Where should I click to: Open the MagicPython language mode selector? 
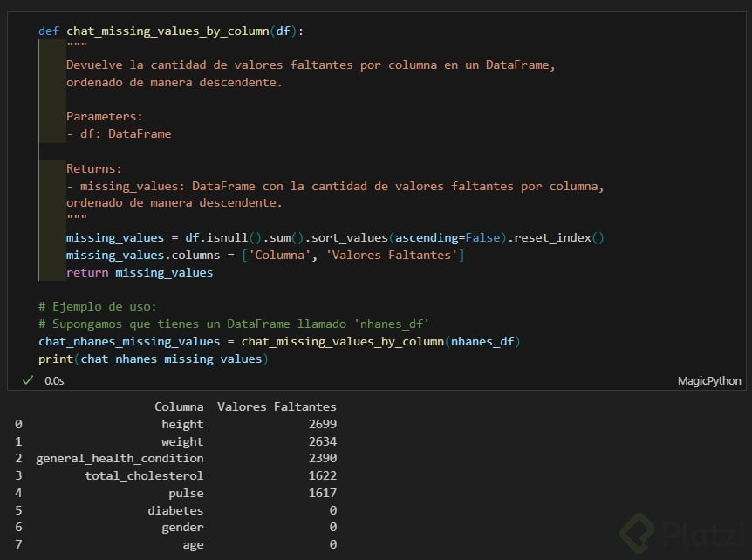pyautogui.click(x=708, y=381)
